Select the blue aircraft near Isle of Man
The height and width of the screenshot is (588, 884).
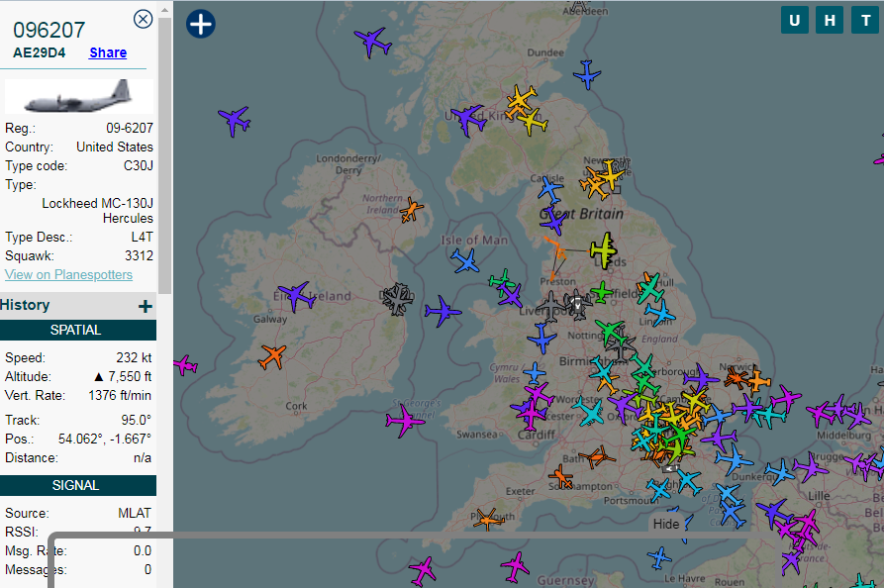[x=465, y=261]
